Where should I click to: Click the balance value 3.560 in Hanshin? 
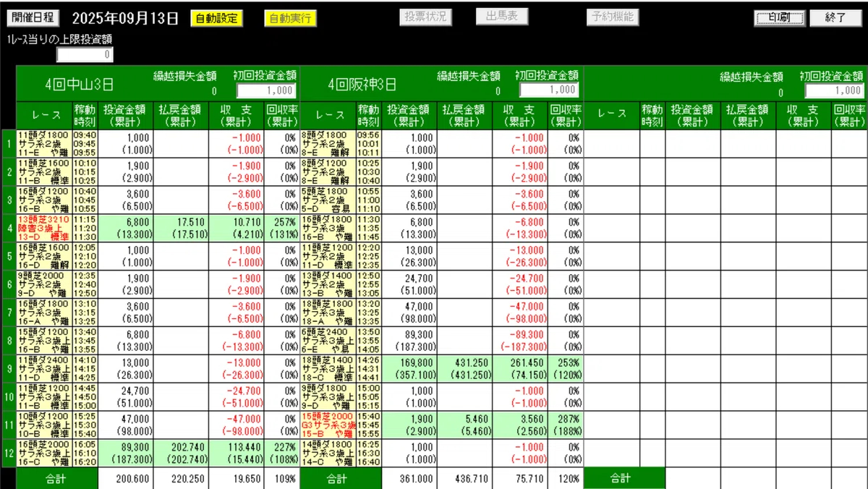pos(532,420)
